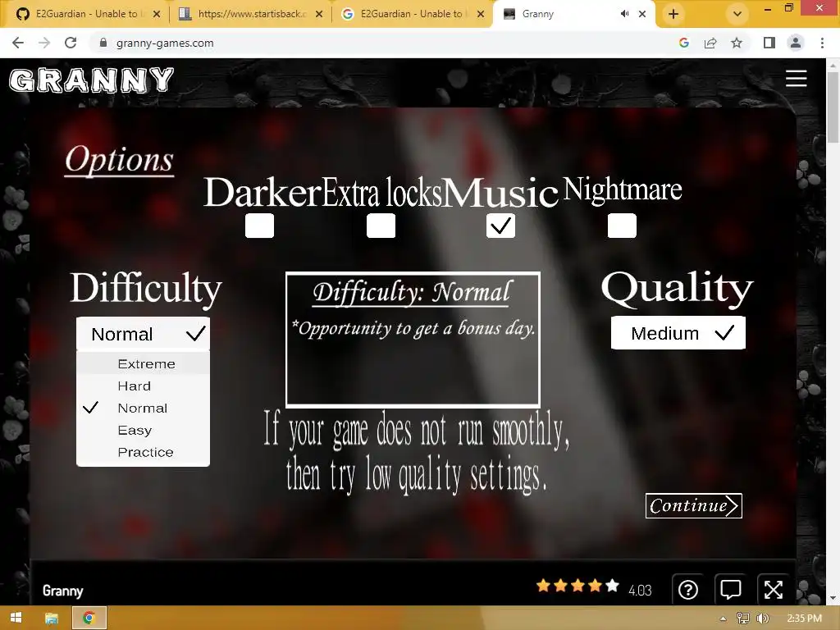The image size is (840, 630).
Task: Click page vertical scrollbar thumb
Action: [x=833, y=106]
